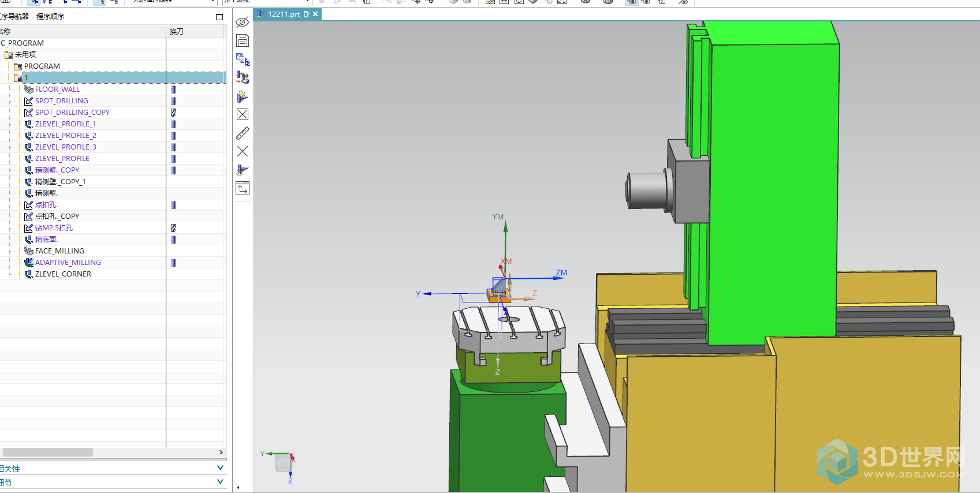Select the FLOOR_WALL operation
Screen dimensions: 980x493
click(57, 89)
